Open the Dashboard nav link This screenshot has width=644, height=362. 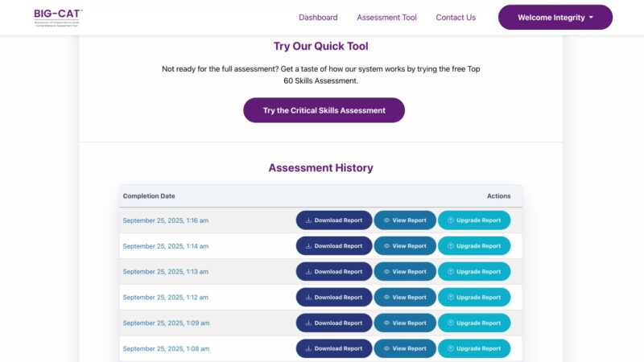pos(318,18)
